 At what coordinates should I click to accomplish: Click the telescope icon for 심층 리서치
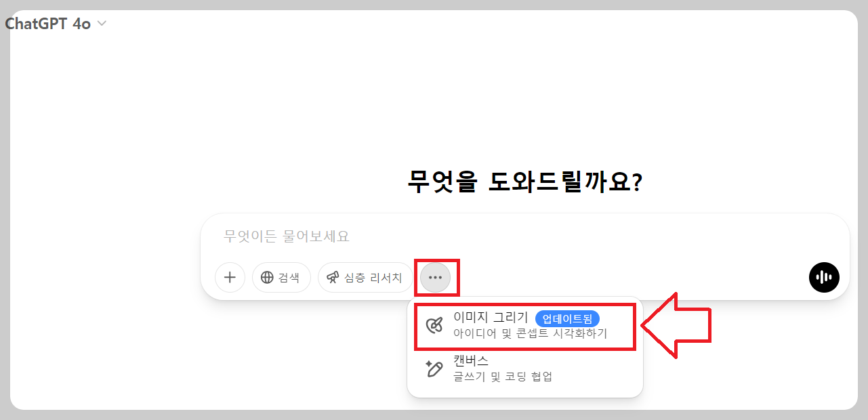pyautogui.click(x=333, y=277)
